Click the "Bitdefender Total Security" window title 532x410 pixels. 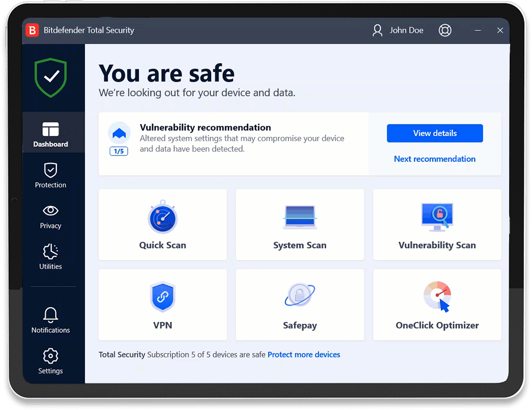click(89, 30)
